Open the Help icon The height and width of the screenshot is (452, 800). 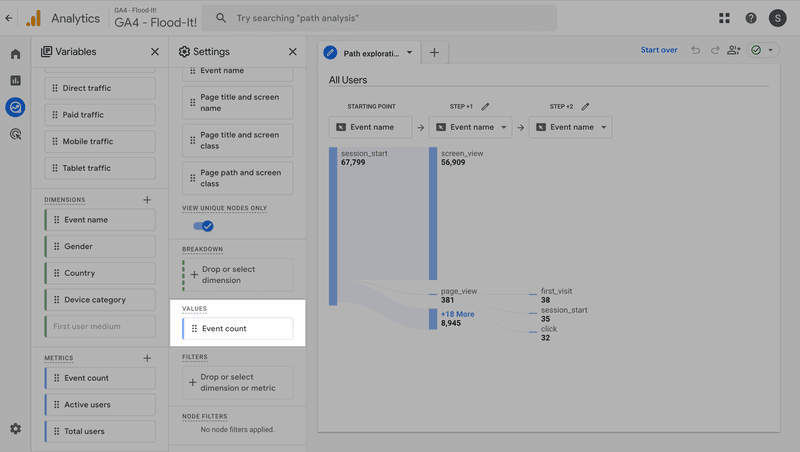[751, 18]
